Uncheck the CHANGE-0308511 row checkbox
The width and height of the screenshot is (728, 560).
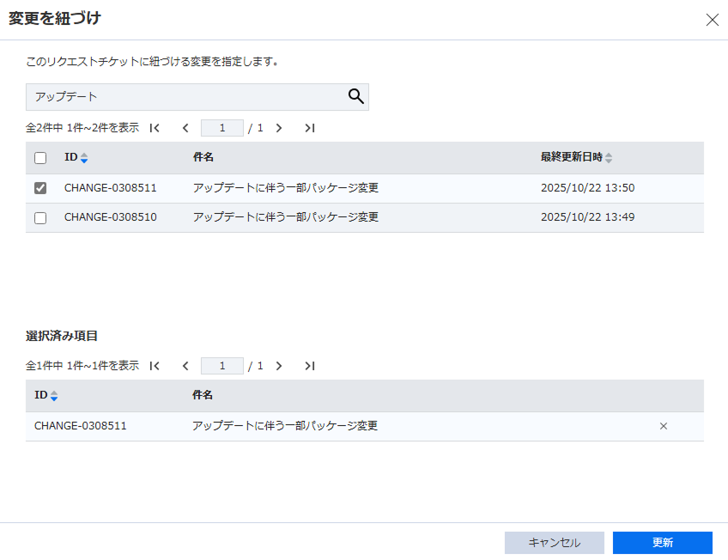click(x=40, y=188)
